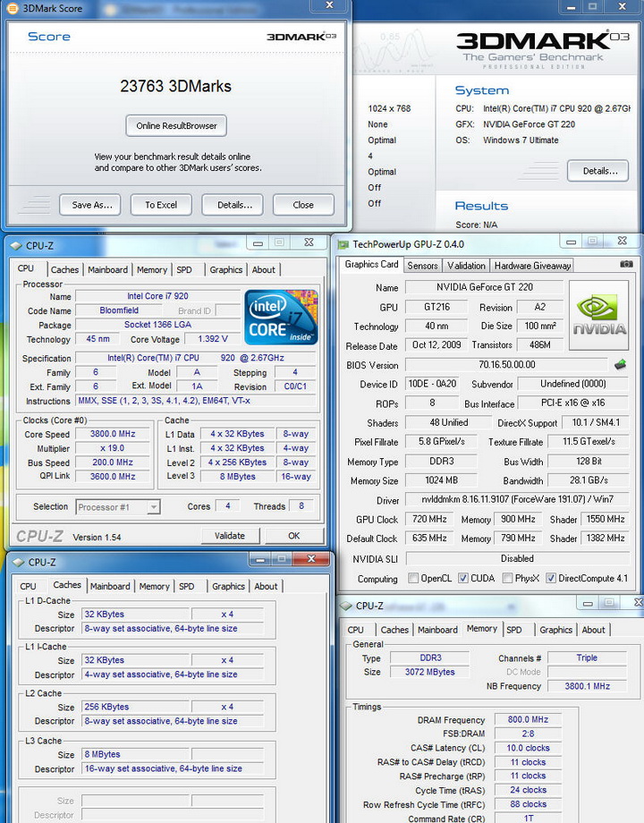Image resolution: width=644 pixels, height=823 pixels.
Task: Click the GPU-Z Name field NVIDIA GeForce GT 220
Action: pos(485,287)
